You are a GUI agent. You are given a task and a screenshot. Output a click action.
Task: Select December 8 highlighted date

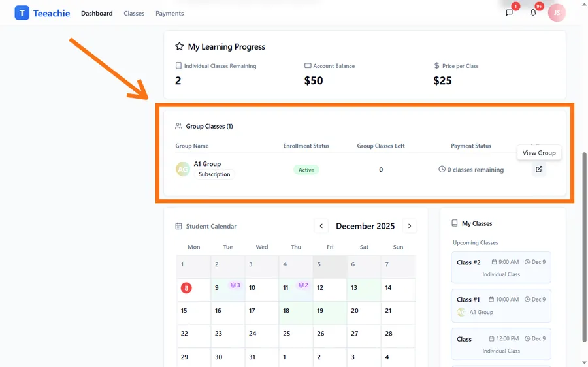point(186,288)
